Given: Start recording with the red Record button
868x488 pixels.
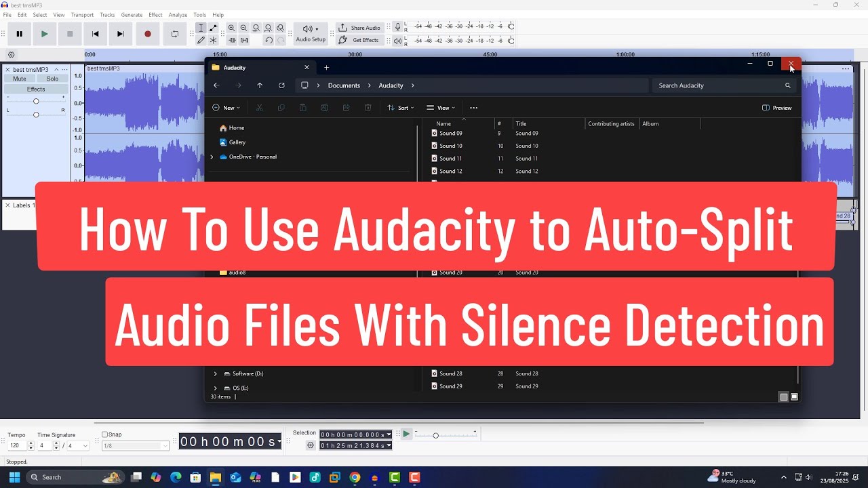Looking at the screenshot, I should point(148,34).
